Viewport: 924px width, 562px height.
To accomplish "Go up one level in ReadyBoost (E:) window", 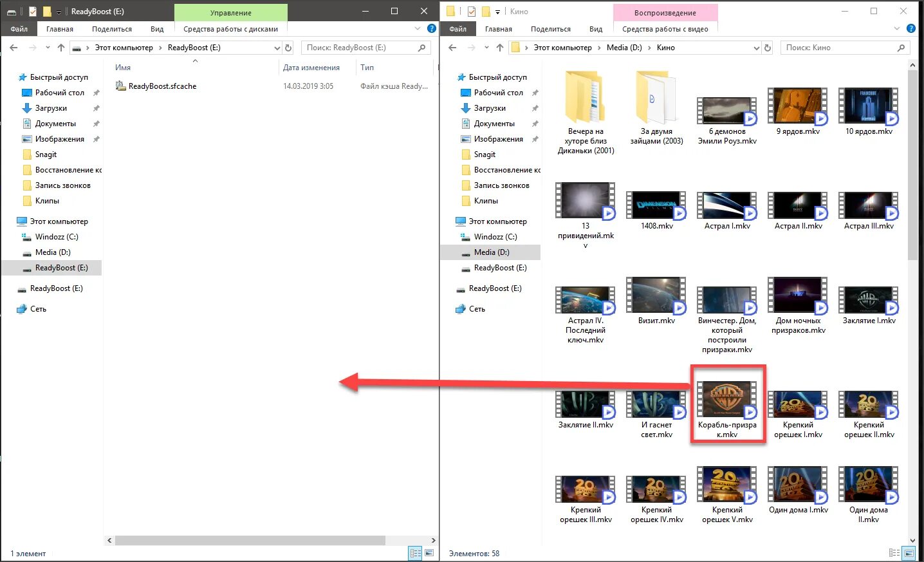I will [x=61, y=48].
